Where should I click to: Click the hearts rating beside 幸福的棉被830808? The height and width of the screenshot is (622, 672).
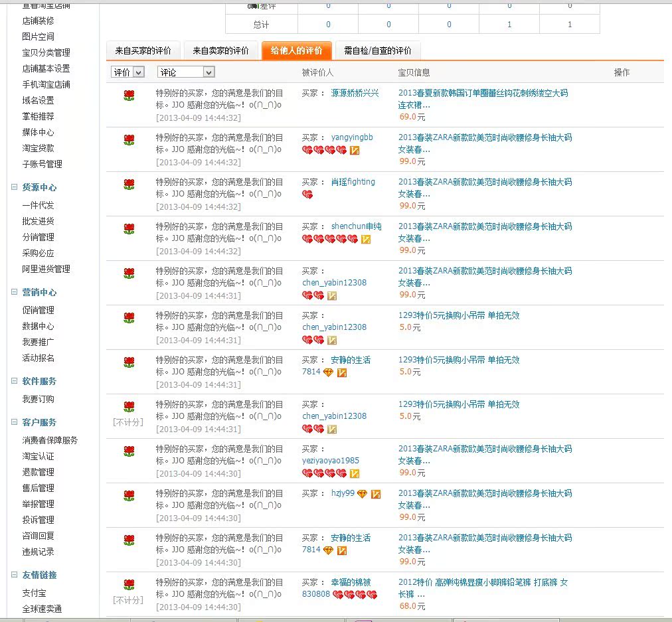355,595
